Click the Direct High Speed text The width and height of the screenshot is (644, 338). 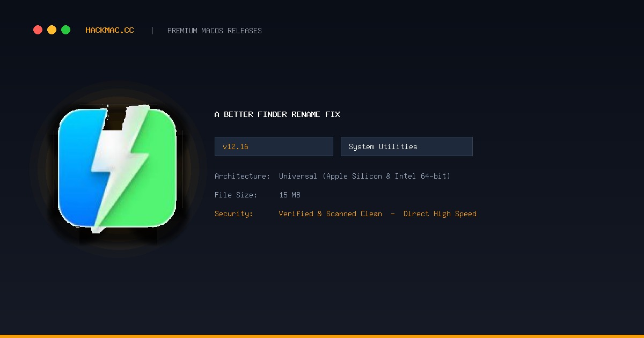440,214
